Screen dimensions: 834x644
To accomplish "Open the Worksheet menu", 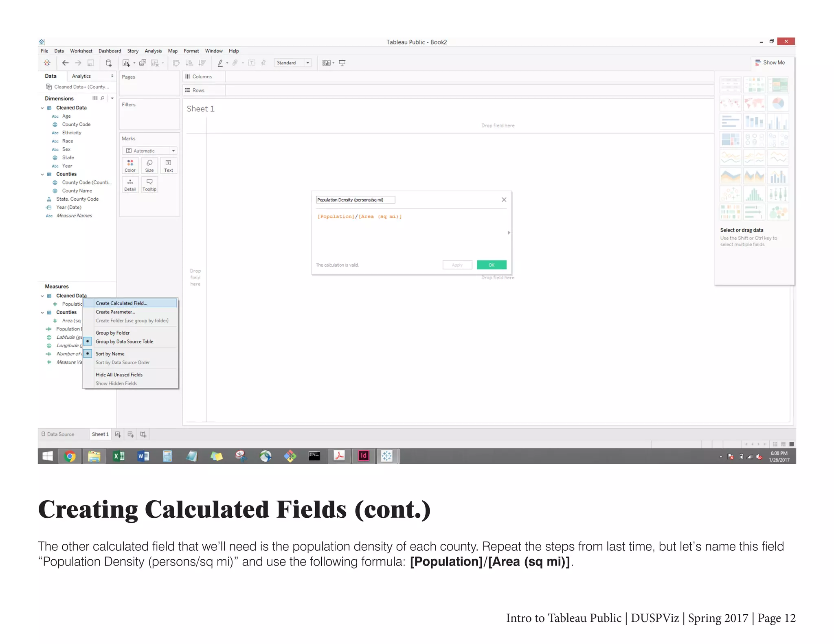I will point(81,51).
